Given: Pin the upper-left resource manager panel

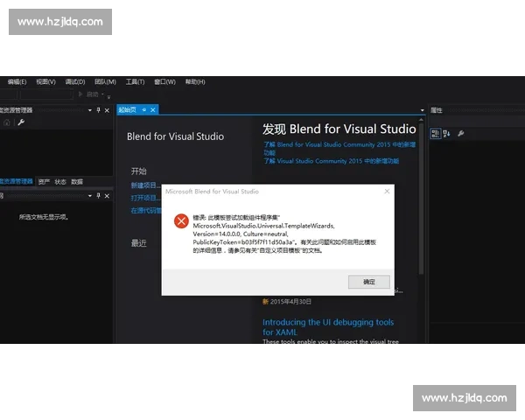Looking at the screenshot, I should pyautogui.click(x=98, y=110).
